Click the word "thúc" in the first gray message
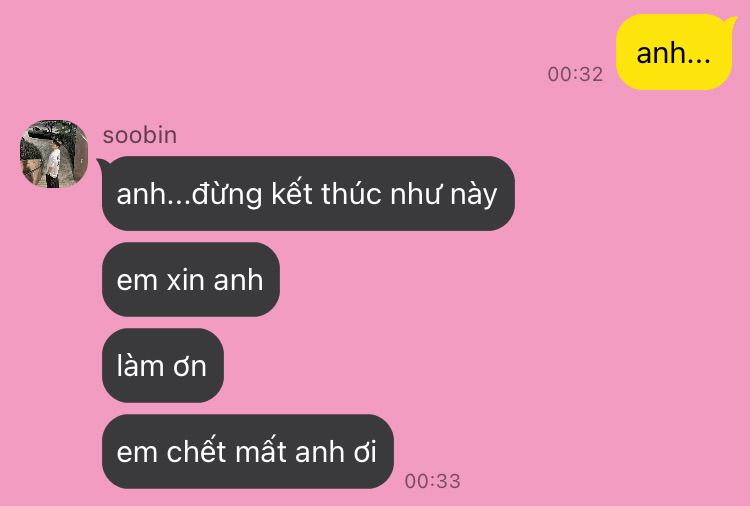The image size is (750, 506). (x=352, y=194)
